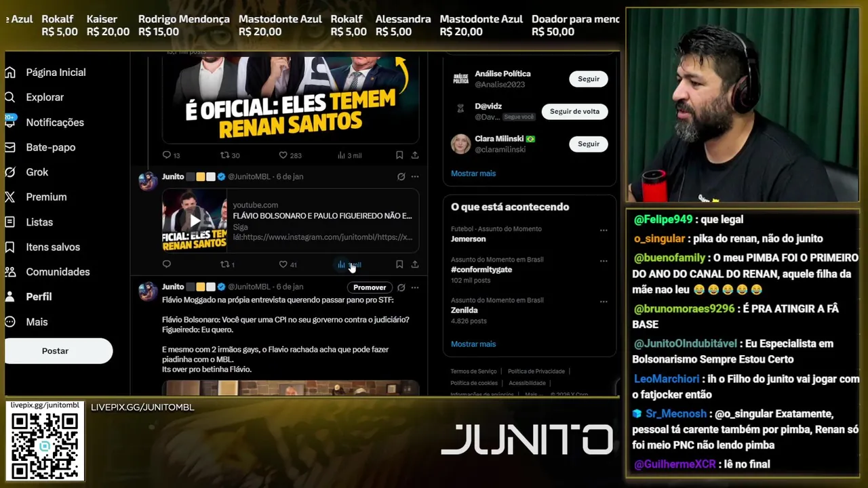Image resolution: width=868 pixels, height=488 pixels.
Task: Click Grok icon on Flávio Moggado post
Action: click(401, 287)
